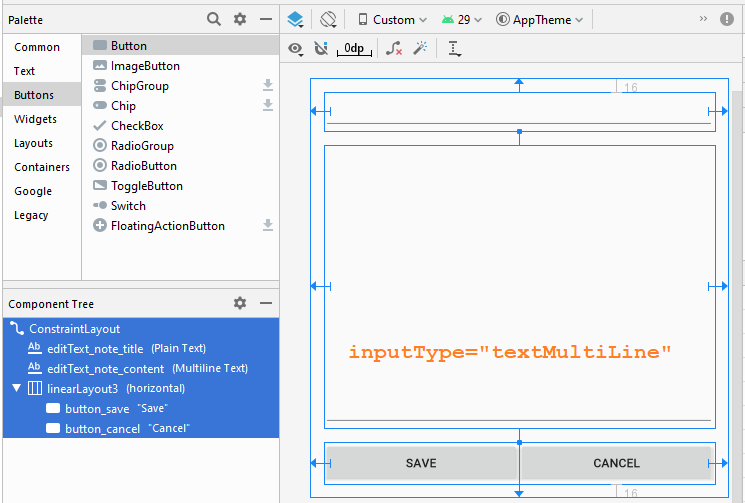Toggle autoconnect magnet icon
Screen dimensions: 745x503
321,48
